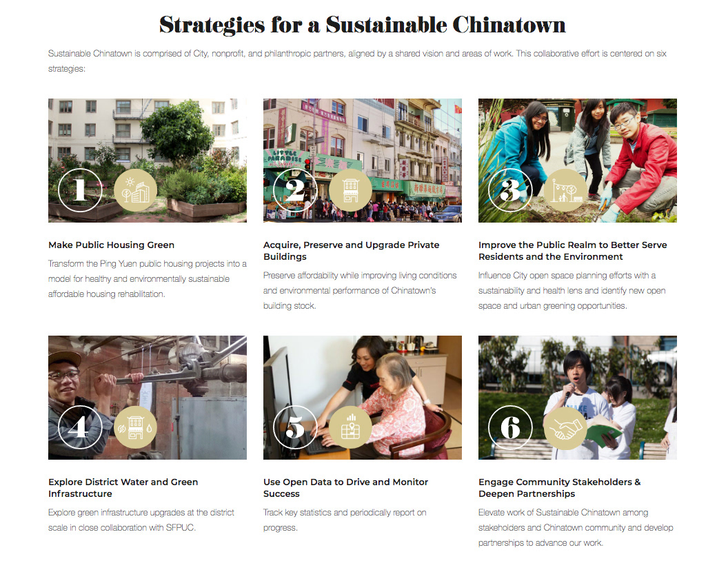Open the Make Public Housing Green heading

[112, 245]
